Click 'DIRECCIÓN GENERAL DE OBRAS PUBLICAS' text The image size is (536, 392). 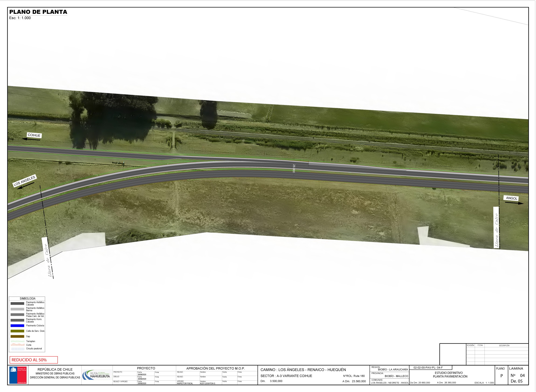(55, 378)
